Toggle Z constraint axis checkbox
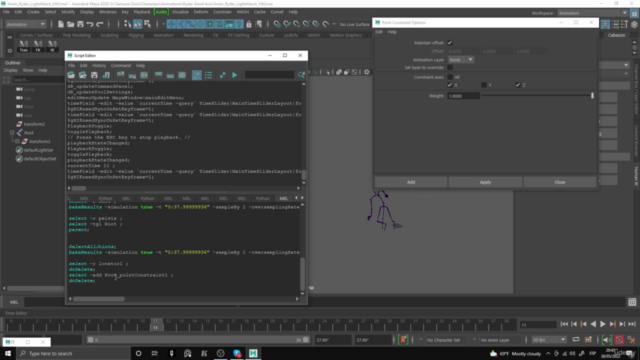 tap(518, 85)
